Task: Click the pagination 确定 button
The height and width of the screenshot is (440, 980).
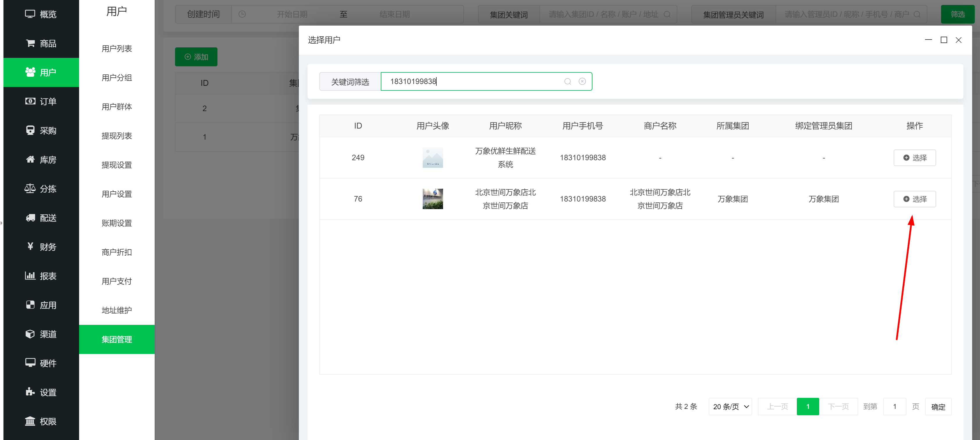Action: tap(938, 407)
